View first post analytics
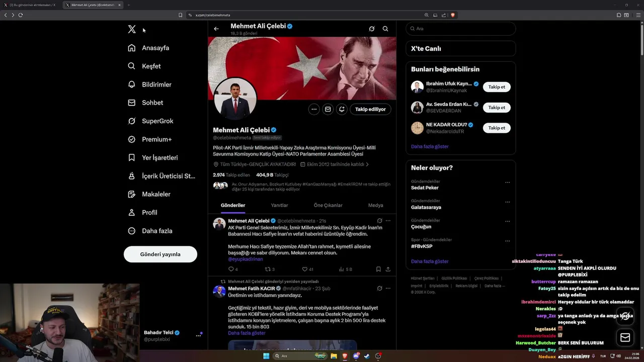644x362 pixels. click(x=345, y=269)
